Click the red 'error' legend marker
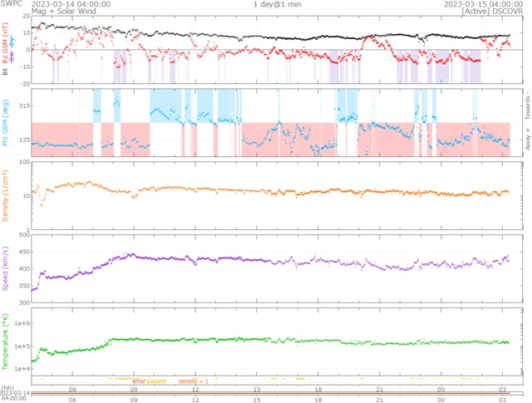This screenshot has width=532, height=403. click(x=138, y=381)
